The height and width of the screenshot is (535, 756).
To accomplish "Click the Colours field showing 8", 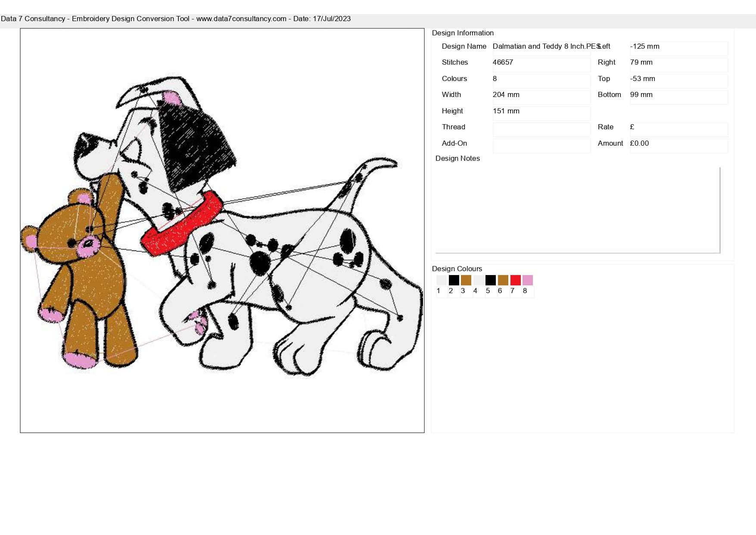I will (x=541, y=81).
